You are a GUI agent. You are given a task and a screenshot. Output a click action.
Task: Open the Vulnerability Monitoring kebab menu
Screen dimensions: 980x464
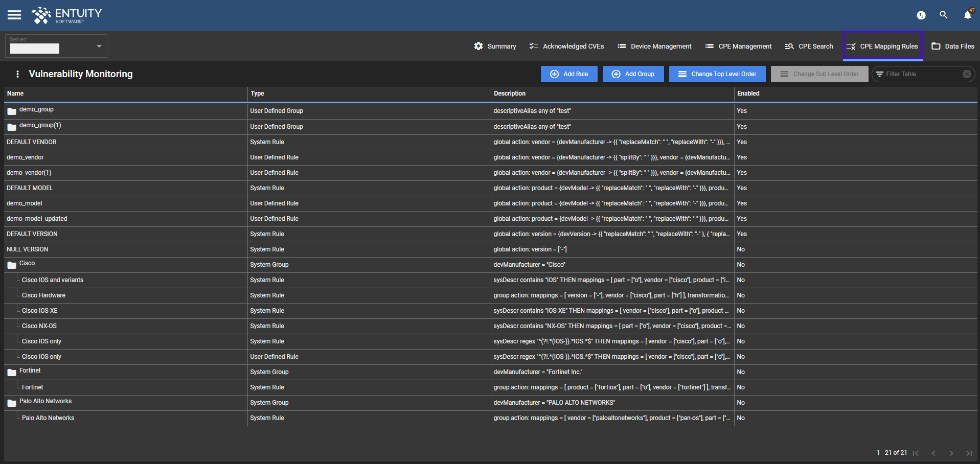point(18,74)
